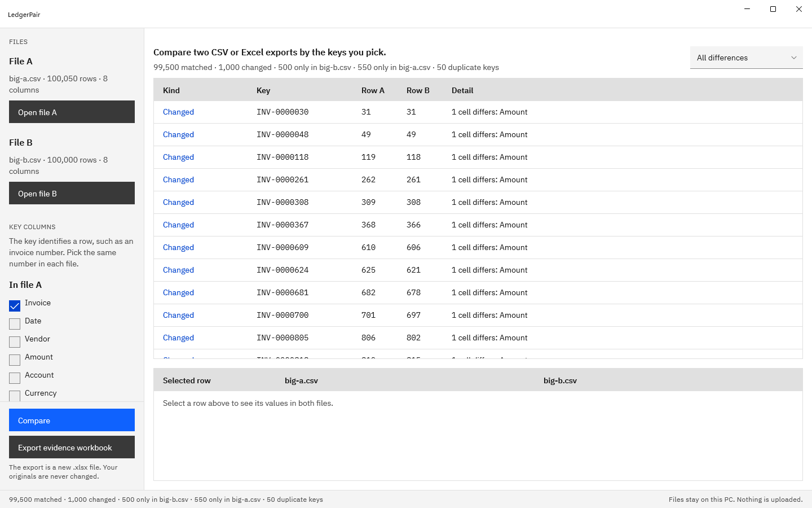This screenshot has width=812, height=508.
Task: Click the Row B column header
Action: click(418, 90)
